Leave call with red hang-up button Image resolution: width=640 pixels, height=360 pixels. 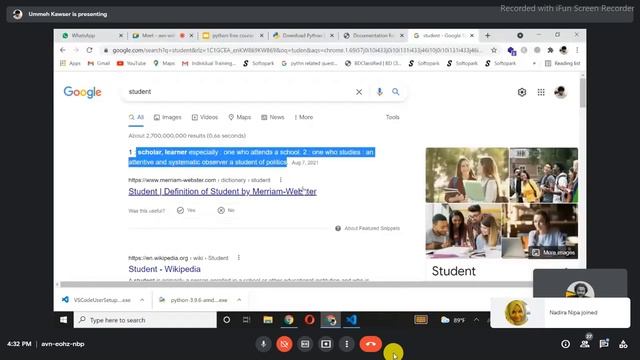(371, 344)
